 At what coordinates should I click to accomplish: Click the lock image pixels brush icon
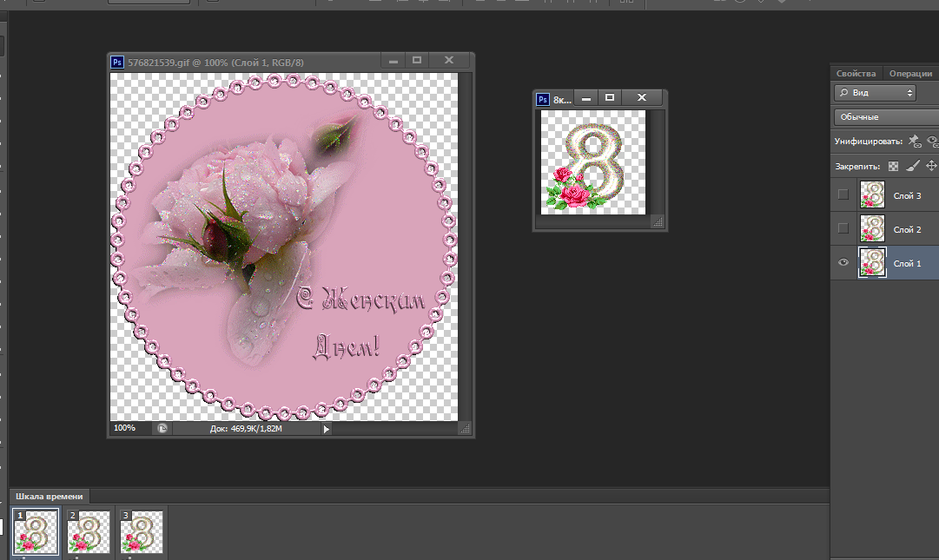point(912,166)
